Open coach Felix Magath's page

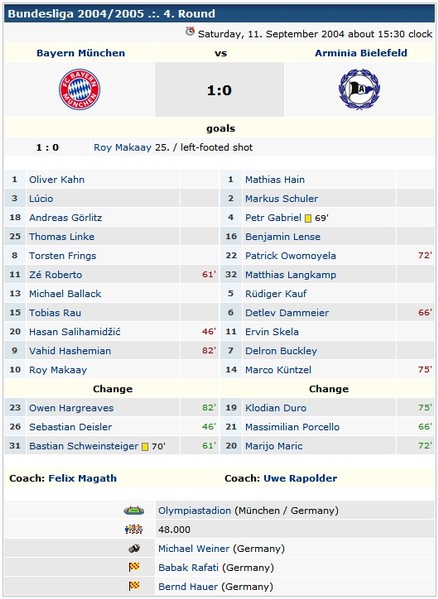coord(82,478)
